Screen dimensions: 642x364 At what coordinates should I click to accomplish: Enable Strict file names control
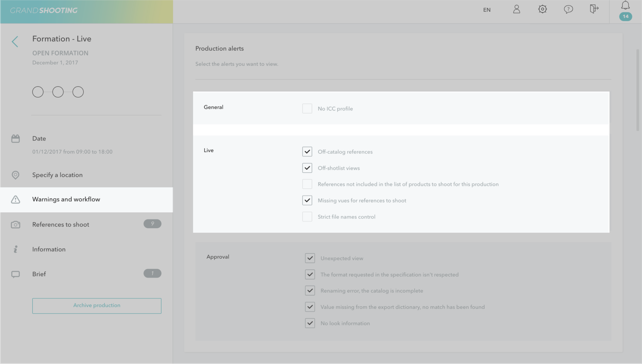coord(307,217)
